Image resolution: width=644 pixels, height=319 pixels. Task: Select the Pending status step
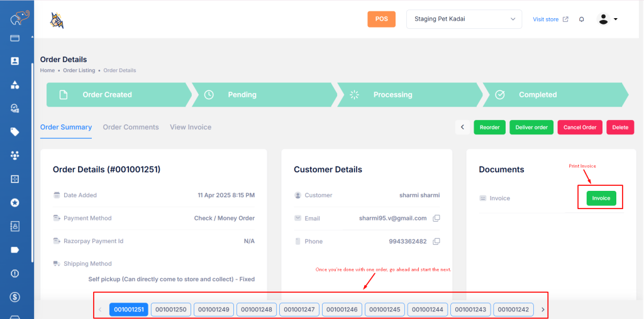[264, 95]
